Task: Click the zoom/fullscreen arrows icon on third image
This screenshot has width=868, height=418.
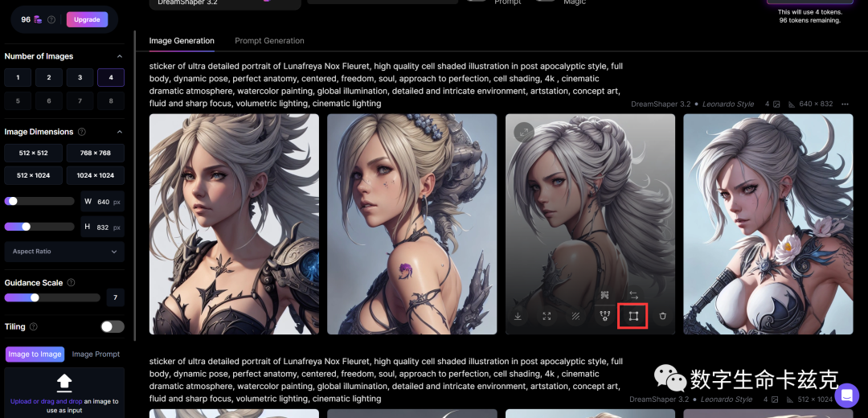Action: (x=547, y=316)
